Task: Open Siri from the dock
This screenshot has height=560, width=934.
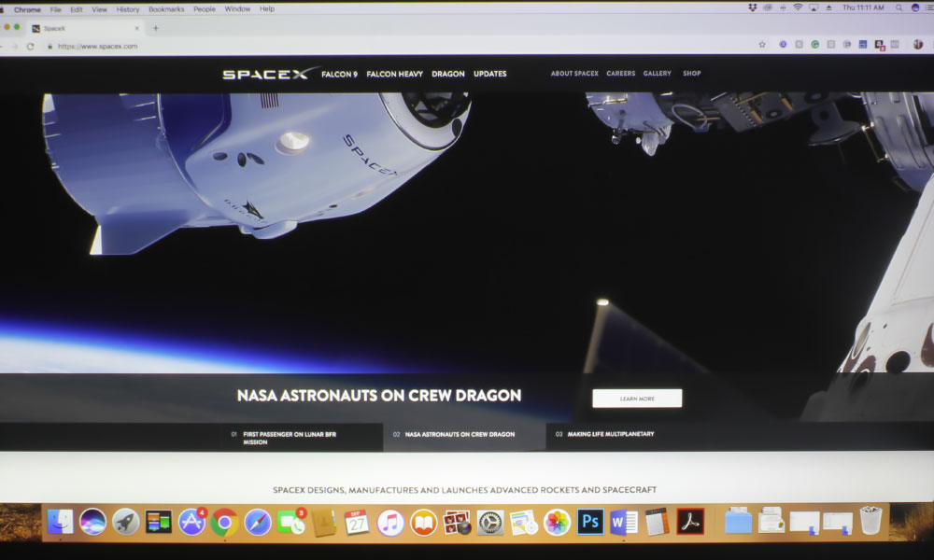Action: click(92, 523)
